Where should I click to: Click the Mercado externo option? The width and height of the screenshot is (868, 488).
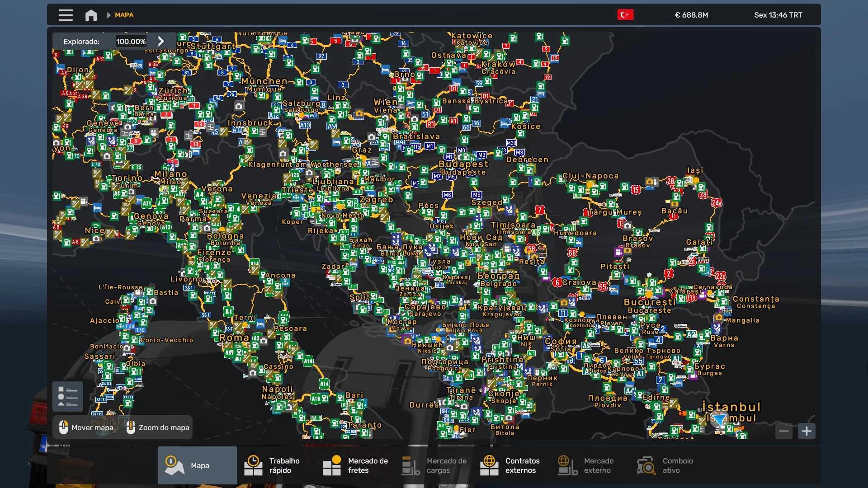click(588, 465)
